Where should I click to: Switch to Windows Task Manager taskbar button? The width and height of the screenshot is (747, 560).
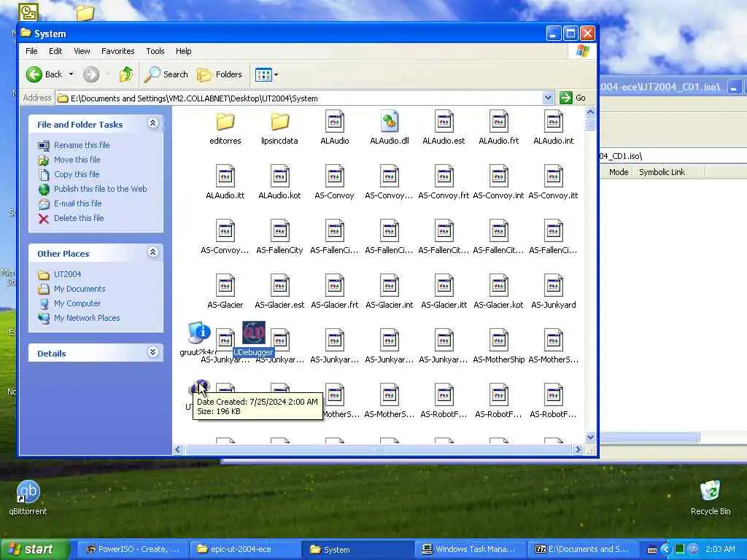(471, 549)
